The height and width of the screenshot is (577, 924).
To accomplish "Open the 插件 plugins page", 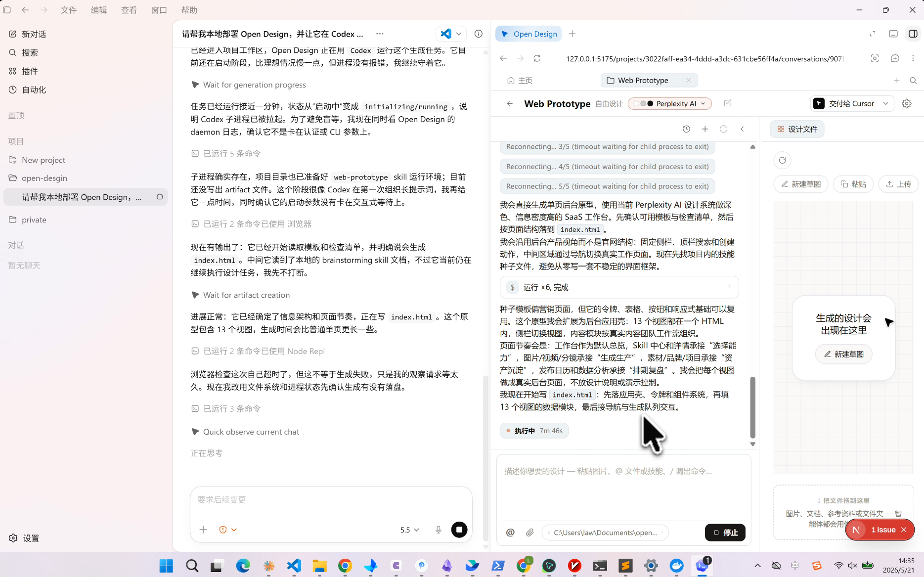I will pyautogui.click(x=23, y=71).
